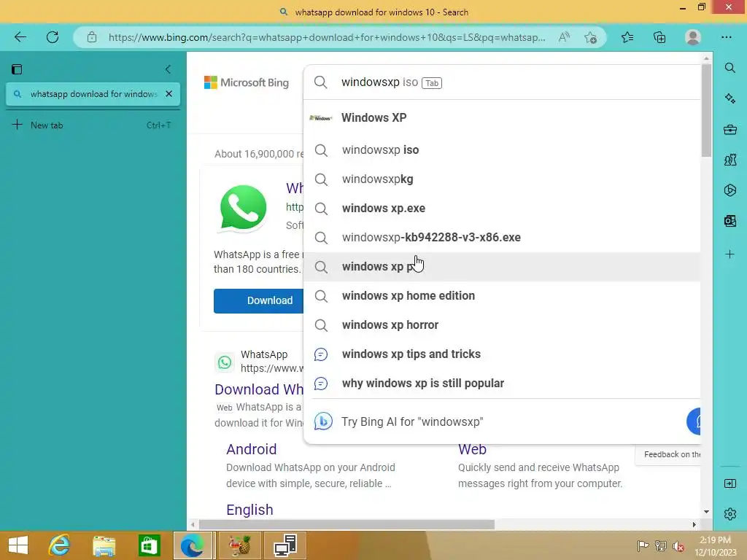Viewport: 747px width, 560px height.
Task: Open the sidebar Search icon
Action: tap(729, 68)
